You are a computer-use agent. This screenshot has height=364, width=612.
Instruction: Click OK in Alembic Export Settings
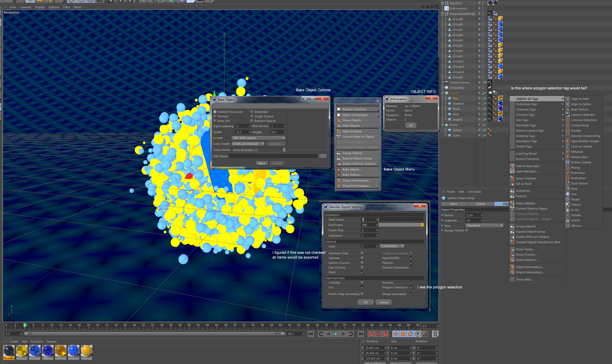point(366,302)
